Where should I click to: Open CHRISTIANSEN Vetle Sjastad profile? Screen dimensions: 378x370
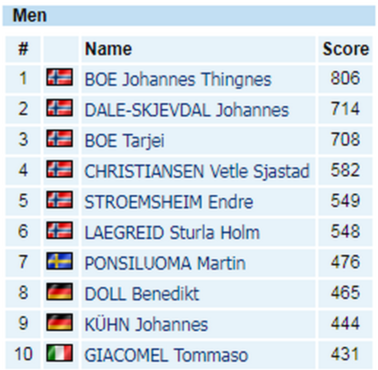[x=197, y=171]
